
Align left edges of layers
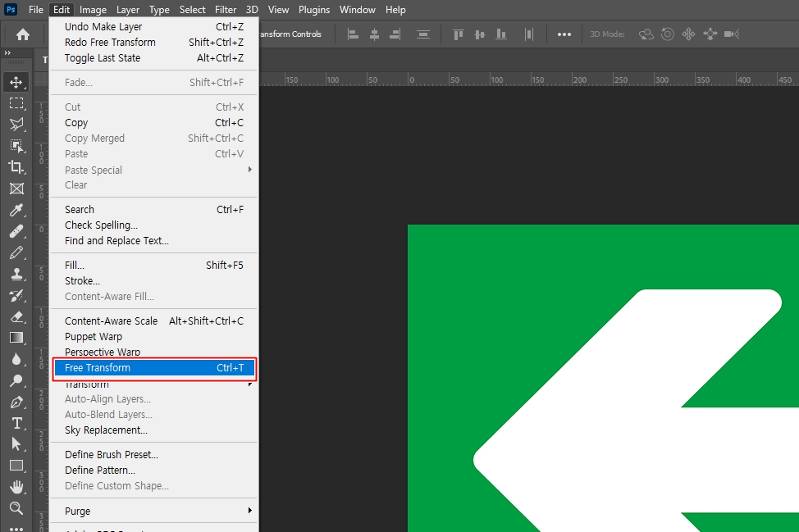(353, 34)
